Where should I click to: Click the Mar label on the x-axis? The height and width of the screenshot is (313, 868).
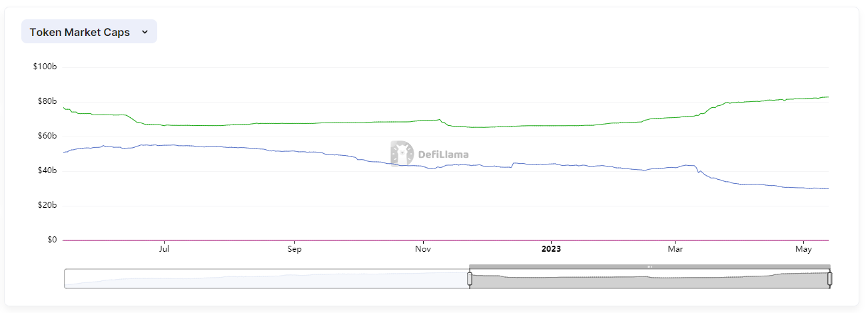675,249
